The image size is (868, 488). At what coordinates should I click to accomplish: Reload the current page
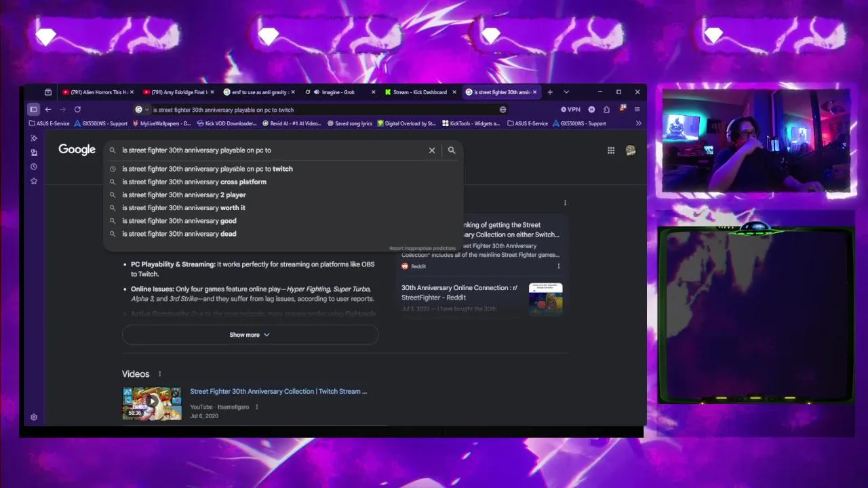[x=77, y=109]
